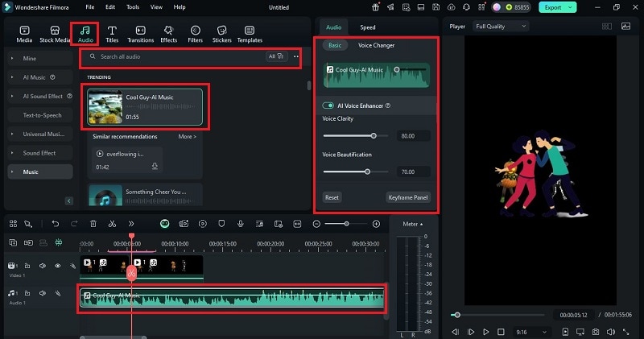Open the Templates panel
Screen dimensions: 644x339
pos(250,34)
